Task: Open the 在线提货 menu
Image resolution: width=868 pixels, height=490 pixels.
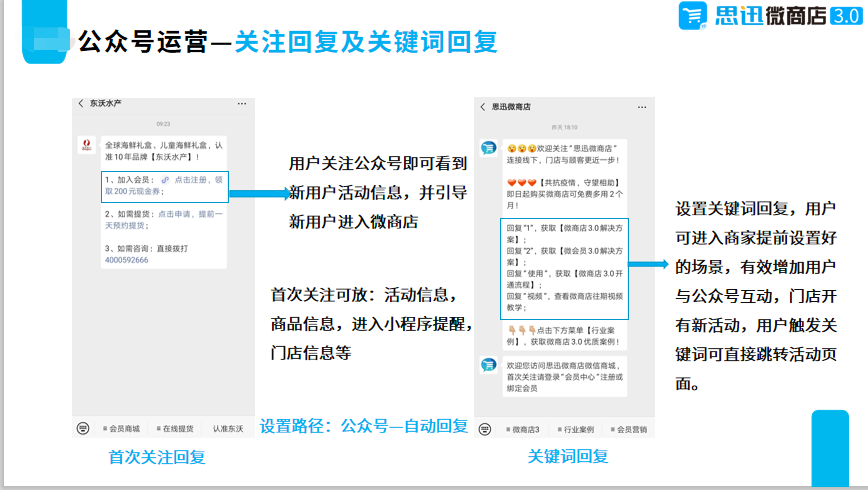Action: [175, 429]
